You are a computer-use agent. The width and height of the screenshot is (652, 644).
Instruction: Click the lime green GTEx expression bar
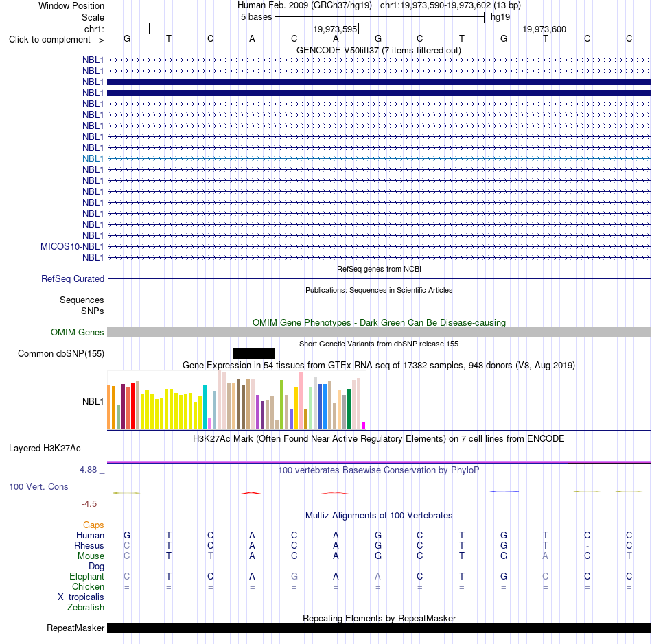(x=281, y=405)
